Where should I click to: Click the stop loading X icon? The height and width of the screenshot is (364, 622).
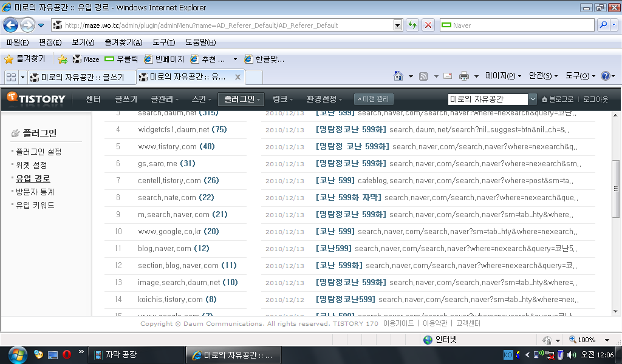point(428,25)
